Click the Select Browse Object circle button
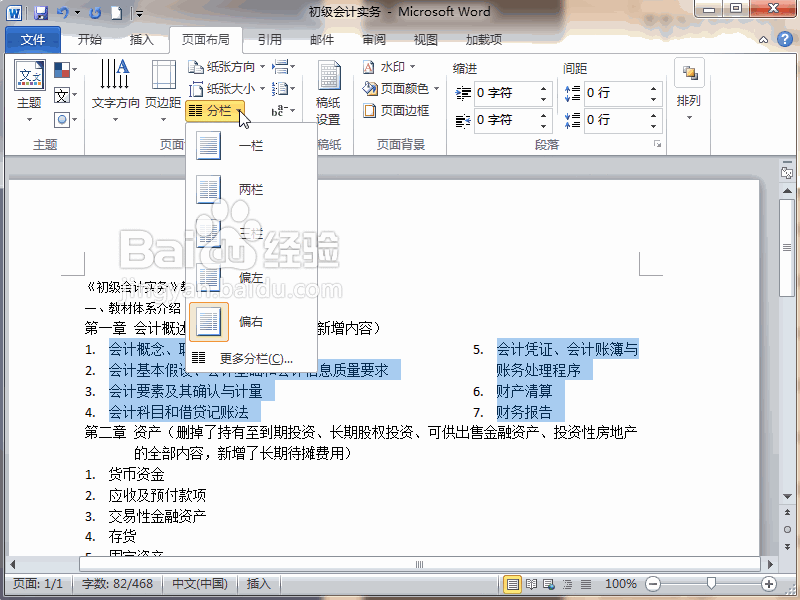Image resolution: width=800 pixels, height=600 pixels. [x=787, y=529]
